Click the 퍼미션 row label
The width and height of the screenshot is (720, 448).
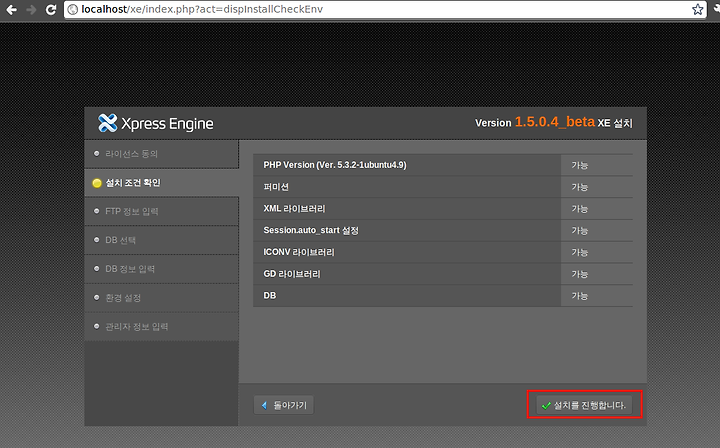[x=276, y=187]
